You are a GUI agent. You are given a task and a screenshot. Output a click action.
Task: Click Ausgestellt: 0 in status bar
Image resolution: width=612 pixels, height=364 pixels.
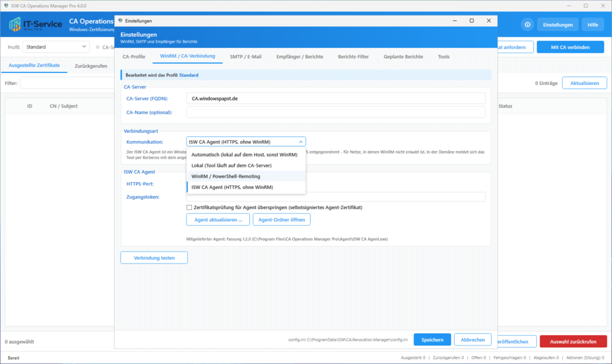coord(413,358)
